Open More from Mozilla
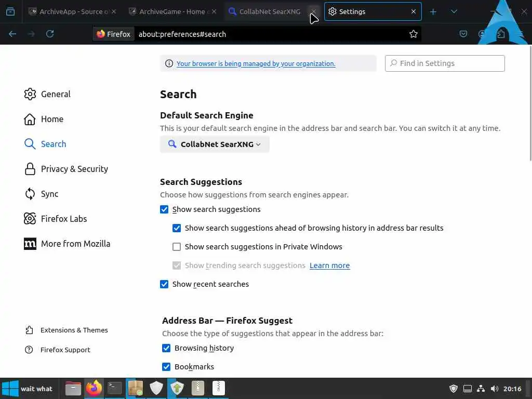This screenshot has height=399, width=532. 67,244
